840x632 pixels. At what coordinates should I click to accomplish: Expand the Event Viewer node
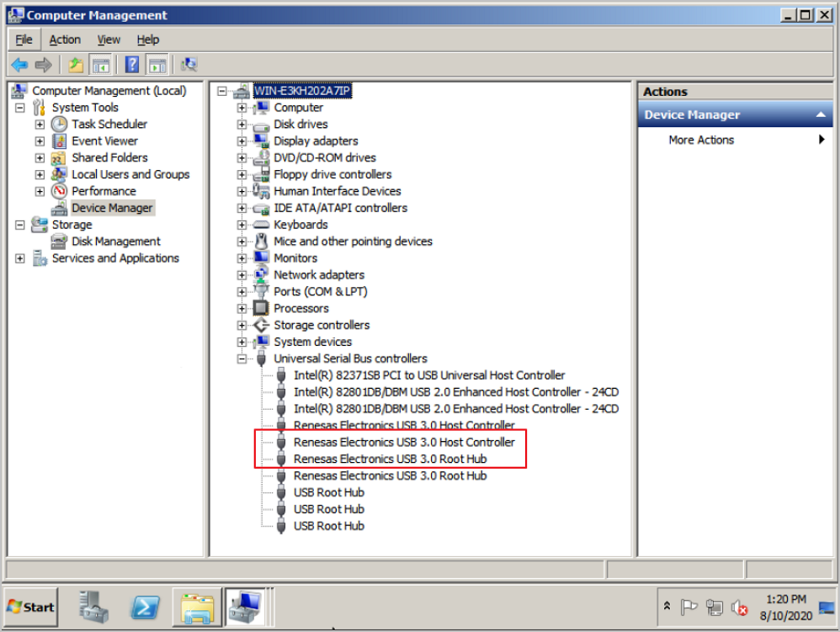(x=40, y=141)
